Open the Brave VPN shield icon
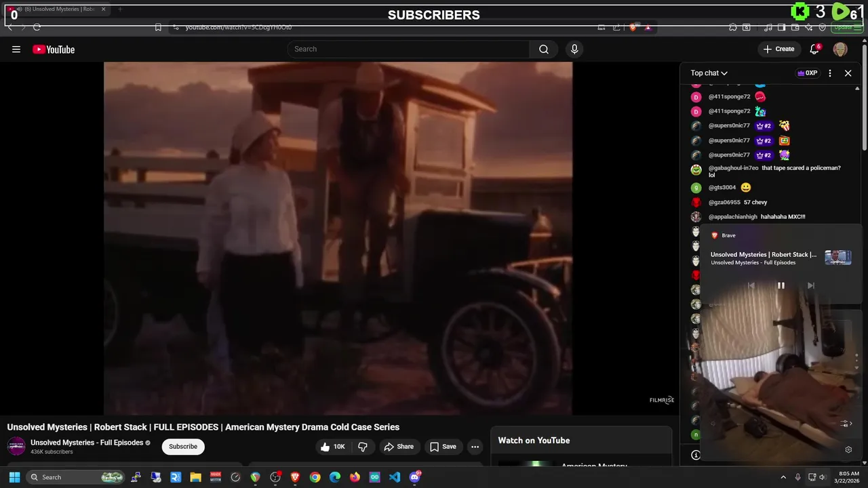 (823, 27)
